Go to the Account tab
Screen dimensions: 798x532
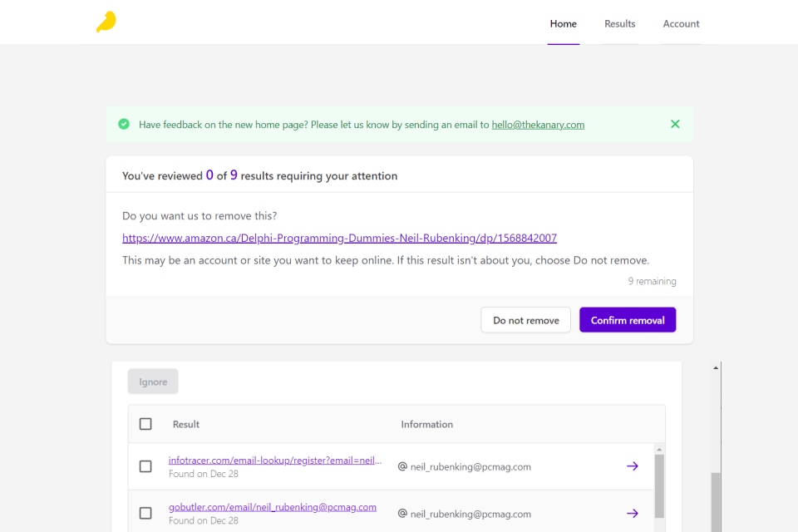coord(681,24)
